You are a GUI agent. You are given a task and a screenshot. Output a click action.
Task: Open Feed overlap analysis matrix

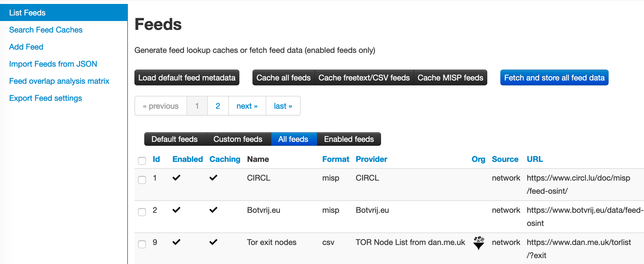pos(59,81)
